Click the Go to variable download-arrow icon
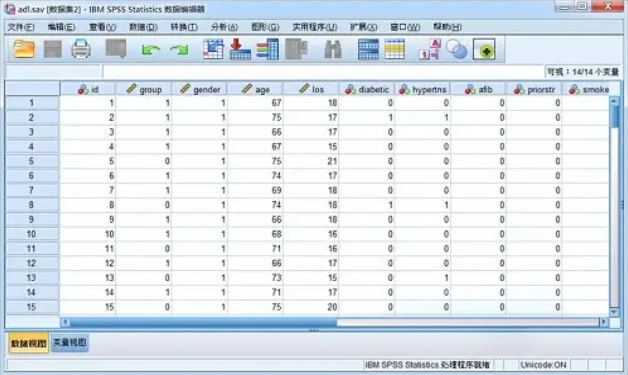628x375 pixels. tap(240, 49)
